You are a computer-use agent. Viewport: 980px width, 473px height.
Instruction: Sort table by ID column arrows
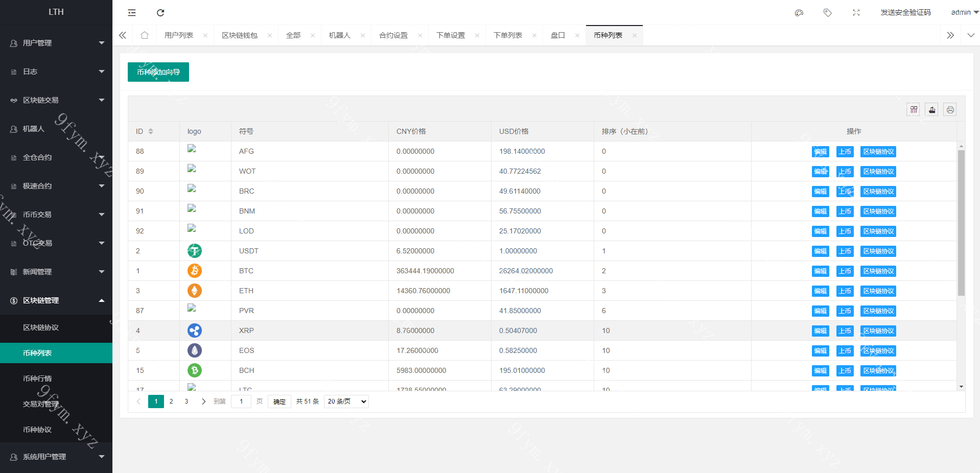point(151,131)
